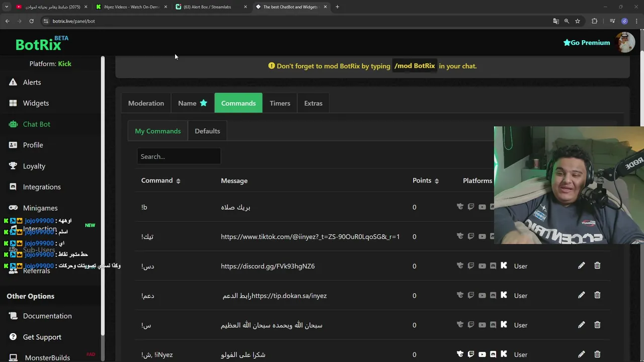This screenshot has height=362, width=644.
Task: Open Integrations in the sidebar
Action: (42, 187)
